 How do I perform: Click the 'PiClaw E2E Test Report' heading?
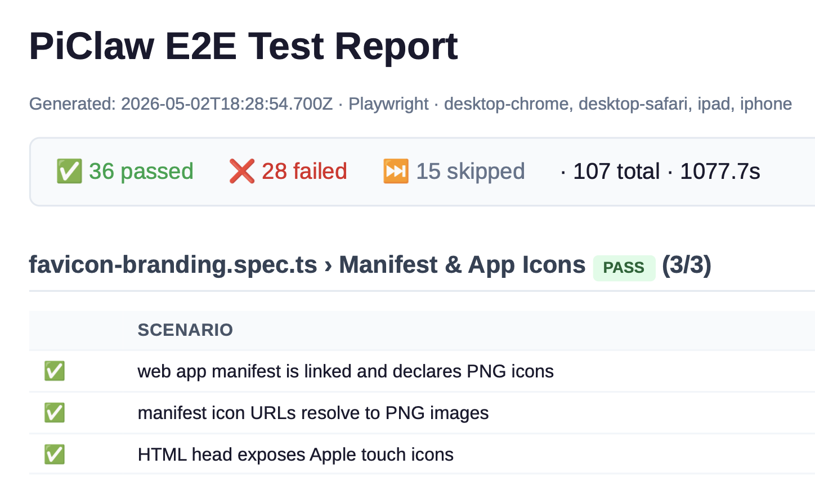point(243,46)
